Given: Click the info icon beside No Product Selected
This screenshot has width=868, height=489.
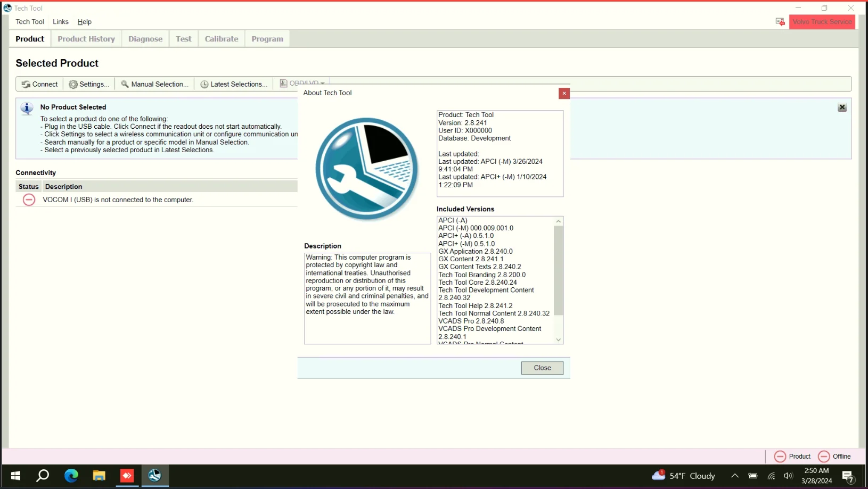Looking at the screenshot, I should pos(27,108).
